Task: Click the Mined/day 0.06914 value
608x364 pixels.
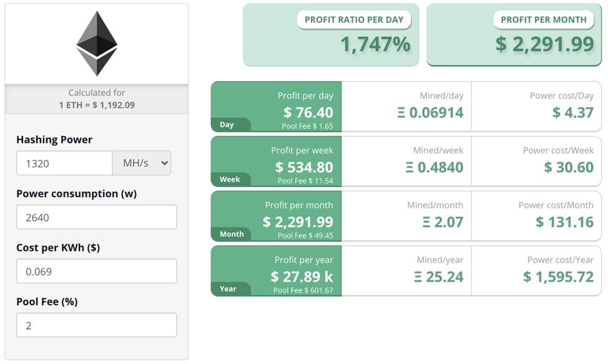Action: pyautogui.click(x=431, y=113)
